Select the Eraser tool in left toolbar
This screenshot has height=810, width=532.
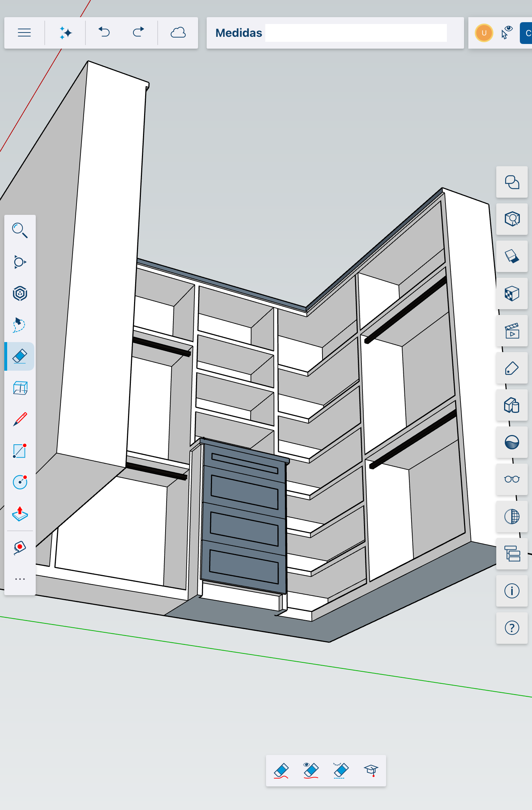coord(20,356)
